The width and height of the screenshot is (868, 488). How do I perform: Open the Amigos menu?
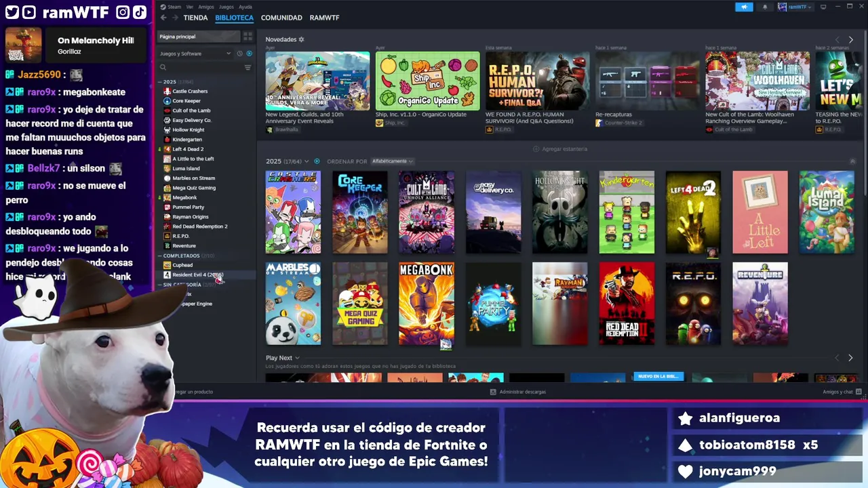pyautogui.click(x=205, y=7)
